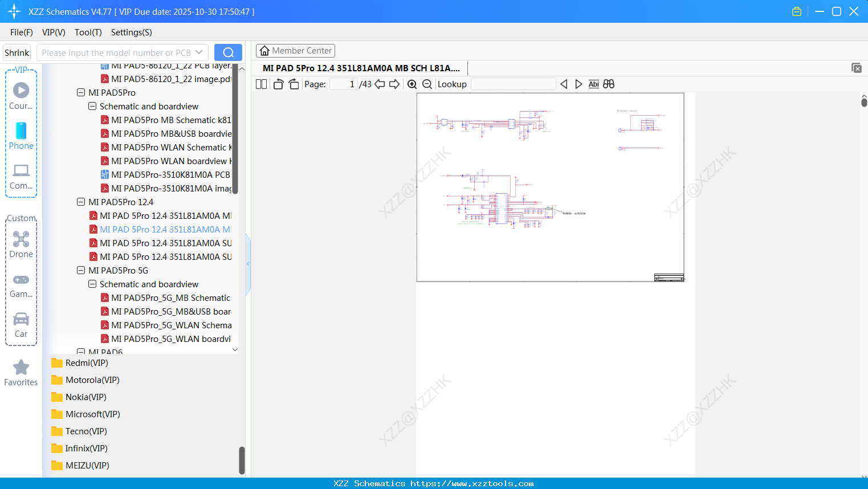Collapse Schematic and boardview under MI PAD5Pro 5G
The image size is (868, 489).
click(92, 284)
